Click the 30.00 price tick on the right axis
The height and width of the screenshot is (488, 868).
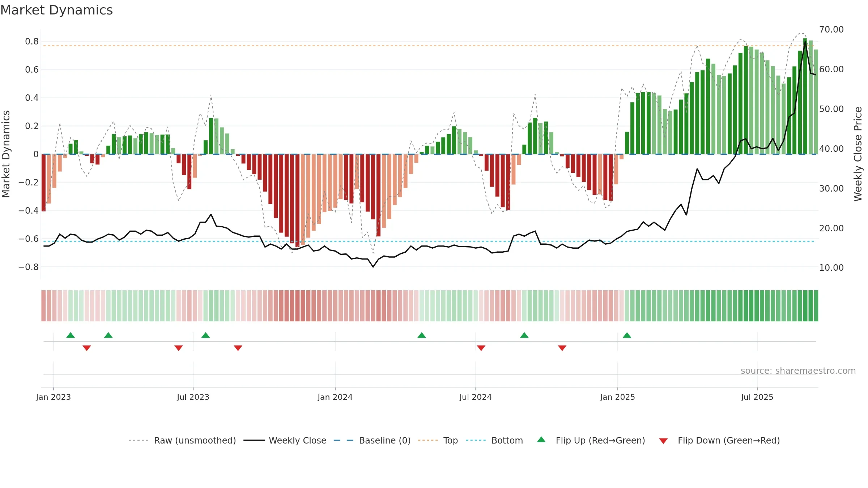point(831,189)
